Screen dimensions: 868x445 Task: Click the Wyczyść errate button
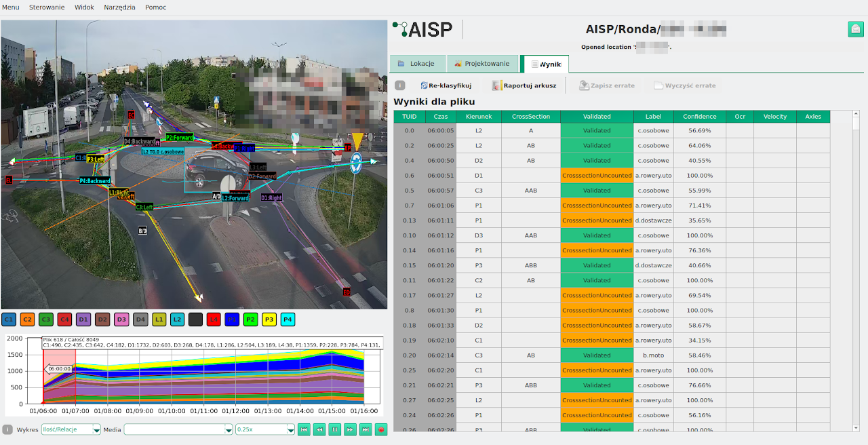(684, 85)
